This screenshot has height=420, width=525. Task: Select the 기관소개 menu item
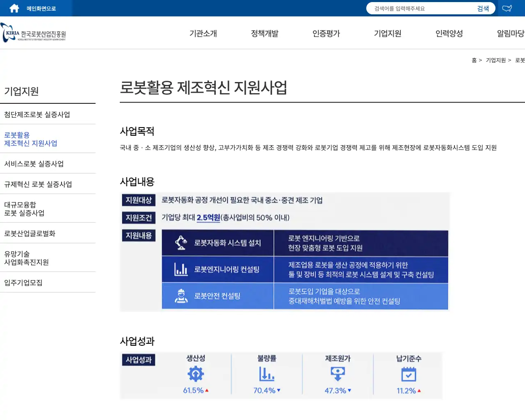[203, 34]
